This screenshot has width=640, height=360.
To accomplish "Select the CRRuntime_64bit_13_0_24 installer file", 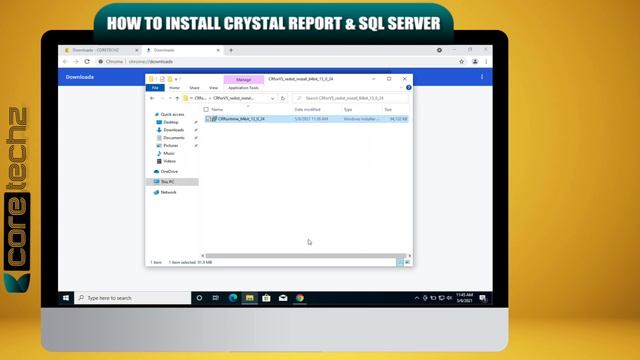I will click(241, 119).
